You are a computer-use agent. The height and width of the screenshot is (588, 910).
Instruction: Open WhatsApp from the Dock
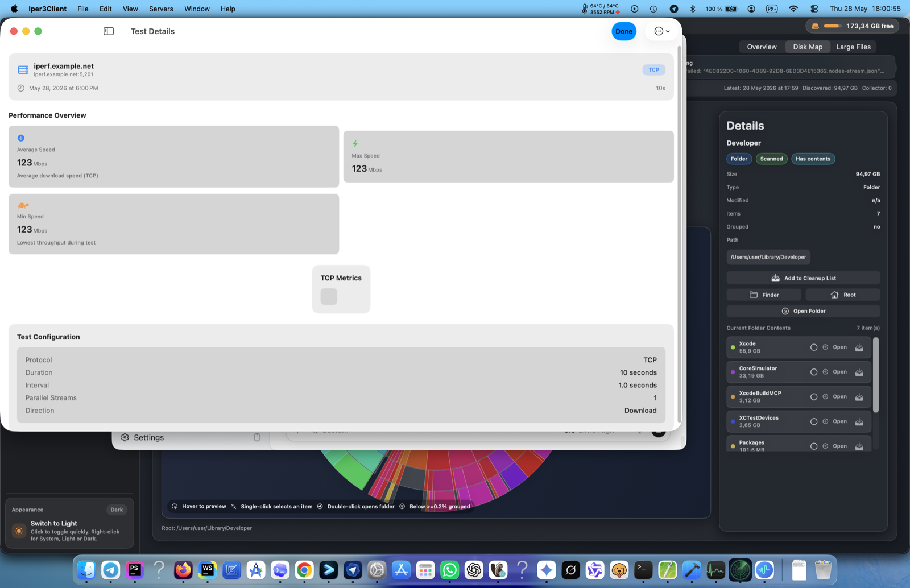click(x=449, y=569)
